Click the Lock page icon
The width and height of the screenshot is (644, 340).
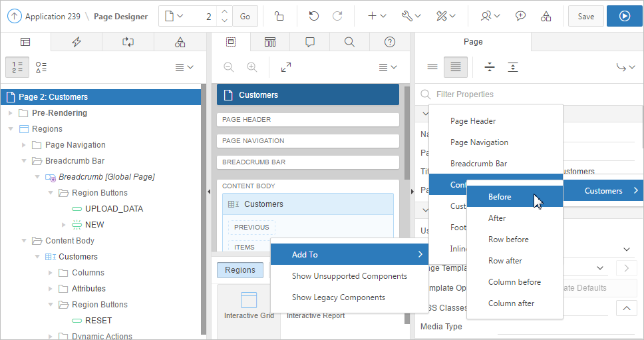(x=280, y=16)
